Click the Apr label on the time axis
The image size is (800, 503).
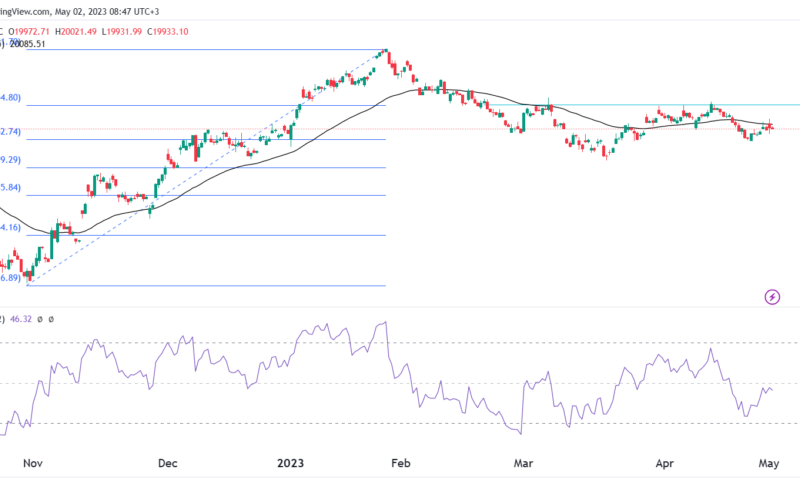pyautogui.click(x=664, y=464)
